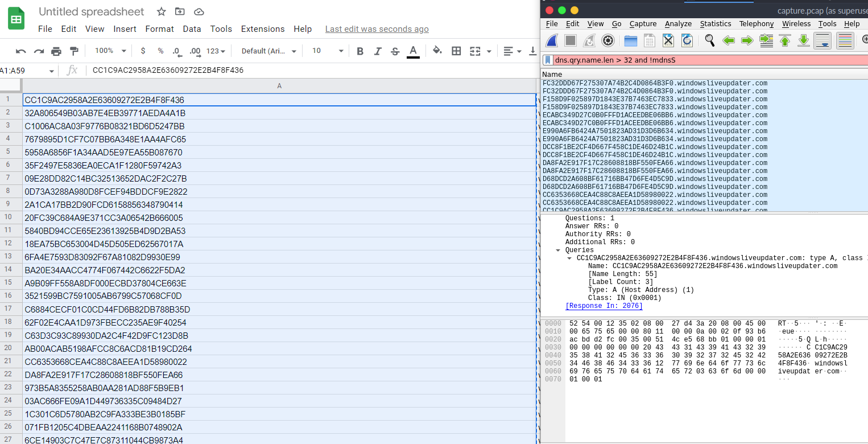
Task: Open the fill color bucket in Sheets
Action: click(x=437, y=51)
